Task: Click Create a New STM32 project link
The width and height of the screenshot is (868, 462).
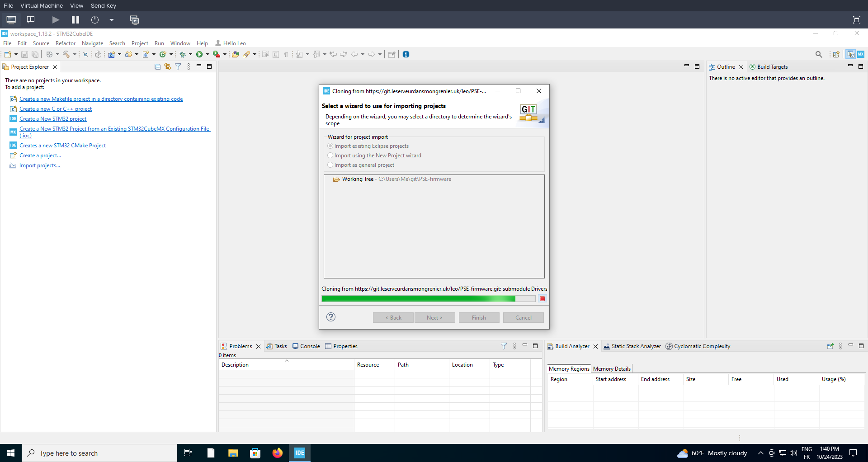Action: click(x=53, y=119)
